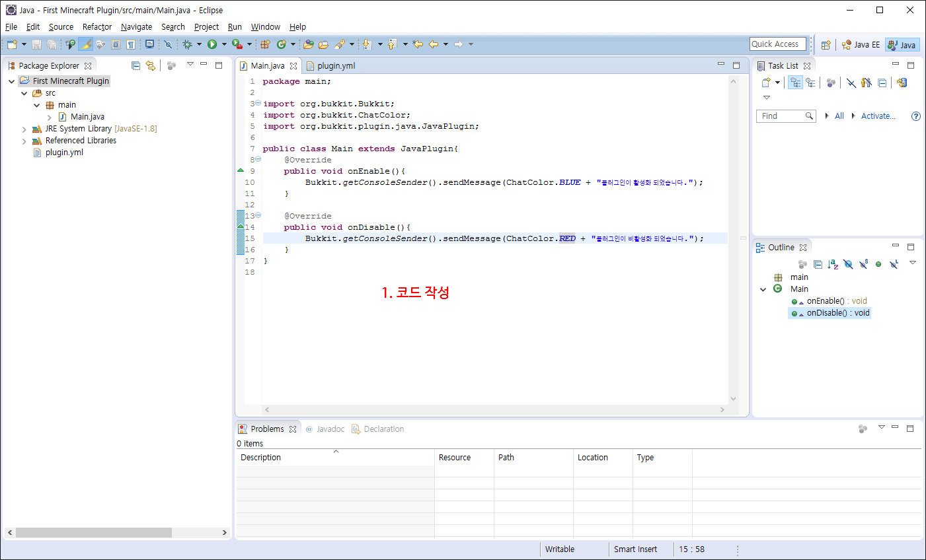This screenshot has width=926, height=560.
Task: Open the Navigate menu
Action: pos(137,27)
